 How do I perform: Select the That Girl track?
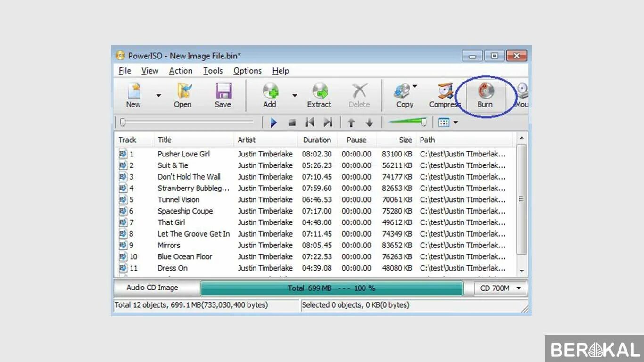(x=172, y=222)
